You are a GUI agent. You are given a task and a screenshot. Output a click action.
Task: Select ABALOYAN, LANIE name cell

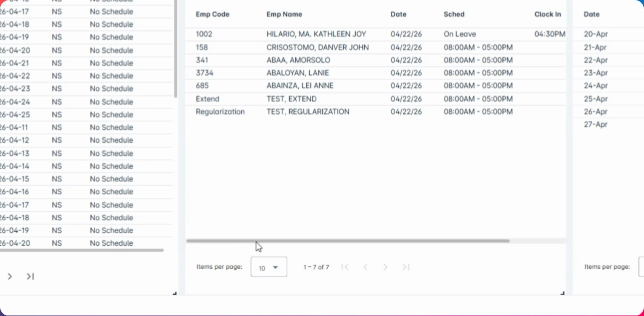click(298, 73)
